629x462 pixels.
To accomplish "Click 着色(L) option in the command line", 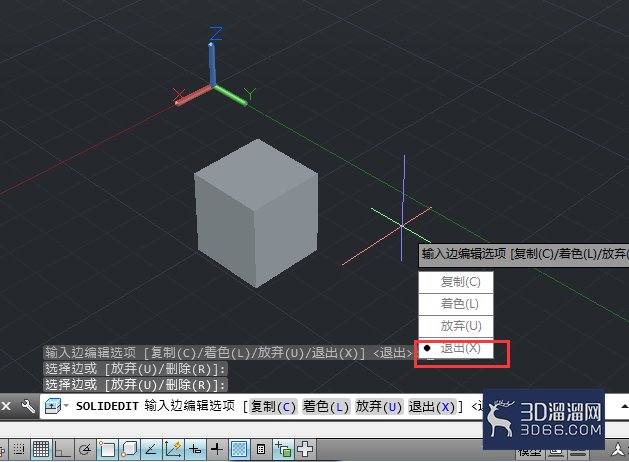I will click(x=326, y=407).
